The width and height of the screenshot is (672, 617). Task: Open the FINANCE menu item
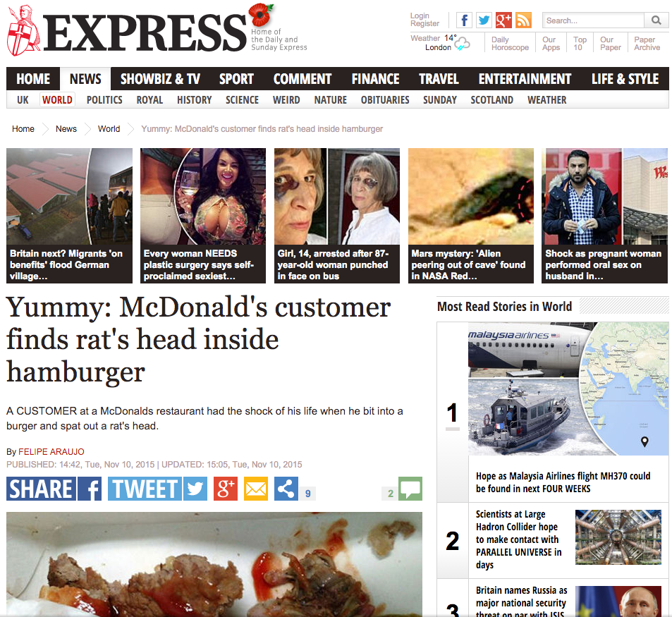coord(375,79)
